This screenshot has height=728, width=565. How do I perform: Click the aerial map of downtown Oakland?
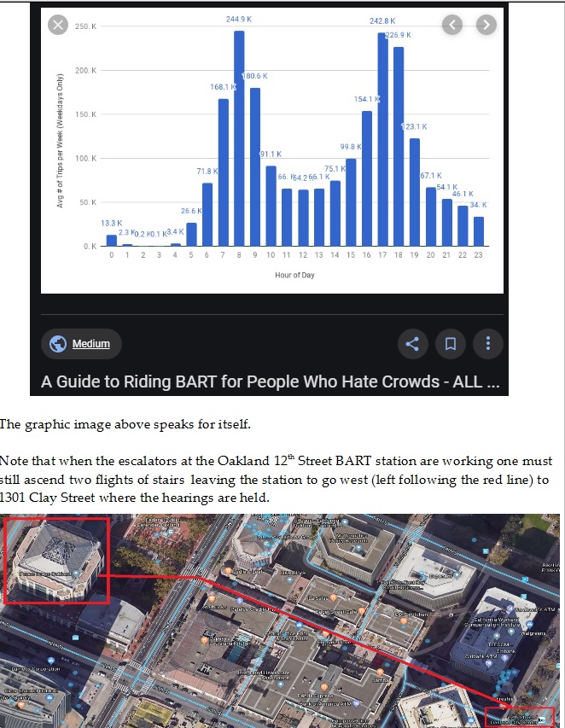click(x=280, y=620)
